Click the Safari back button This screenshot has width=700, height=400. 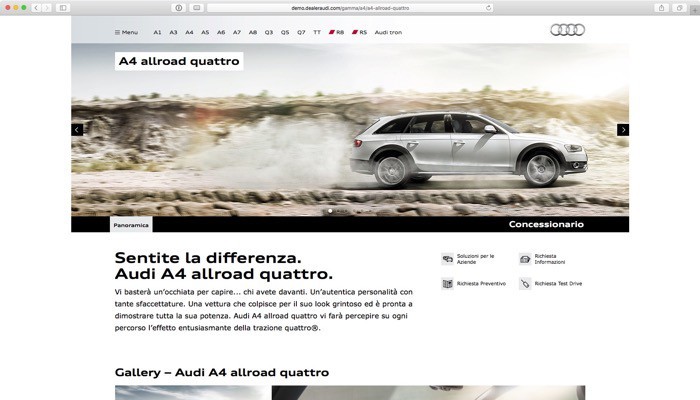[36, 8]
